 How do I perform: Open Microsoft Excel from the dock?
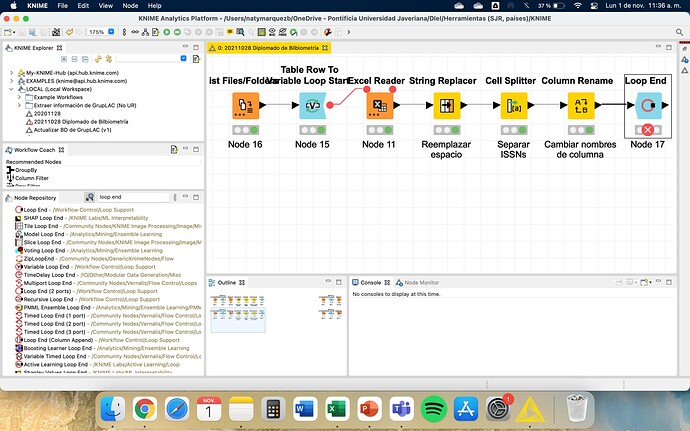[x=338, y=409]
